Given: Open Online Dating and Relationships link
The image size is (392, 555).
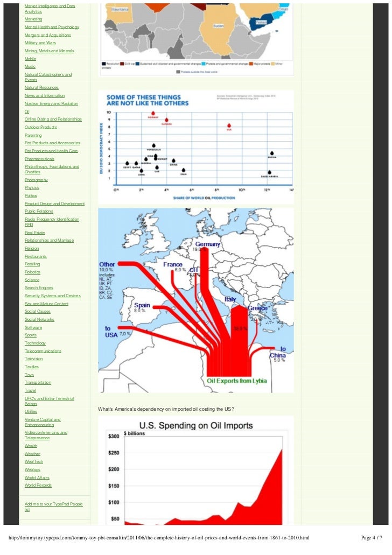Looking at the screenshot, I should [x=53, y=120].
